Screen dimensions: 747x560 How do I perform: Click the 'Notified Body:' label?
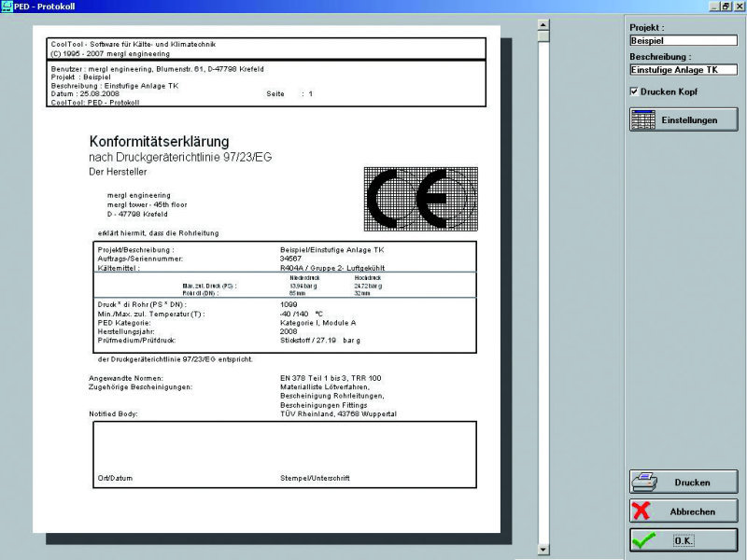point(113,413)
